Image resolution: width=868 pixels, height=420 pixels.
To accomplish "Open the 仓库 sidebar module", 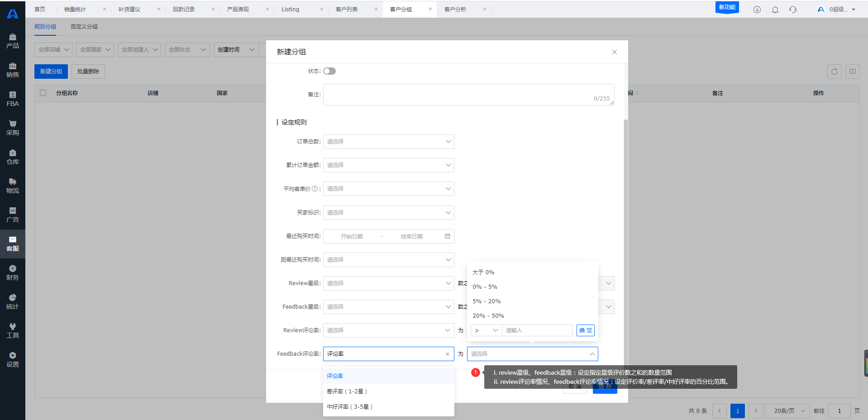I will click(13, 157).
